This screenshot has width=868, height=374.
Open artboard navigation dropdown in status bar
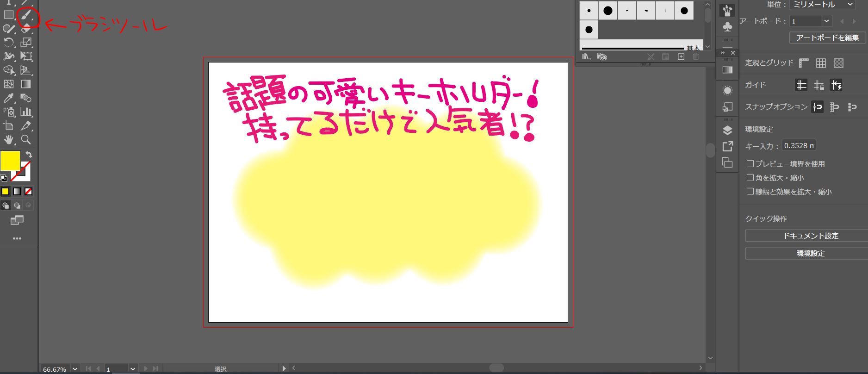pos(133,369)
